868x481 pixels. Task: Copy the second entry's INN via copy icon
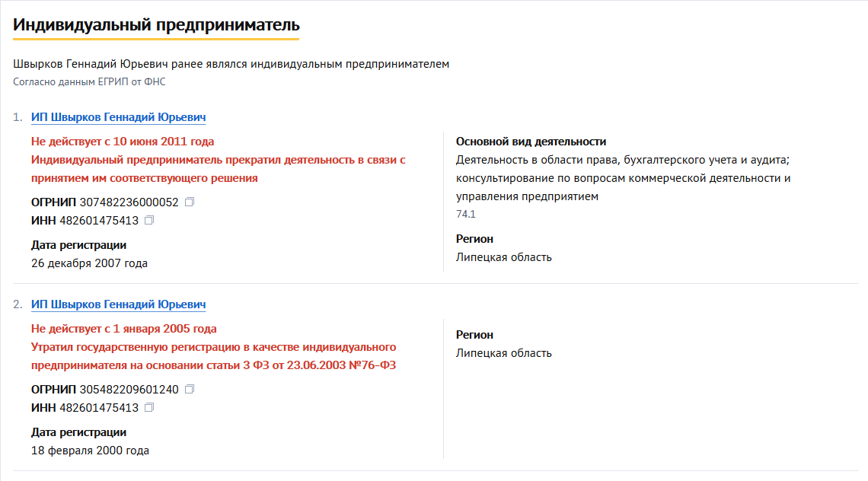click(149, 407)
